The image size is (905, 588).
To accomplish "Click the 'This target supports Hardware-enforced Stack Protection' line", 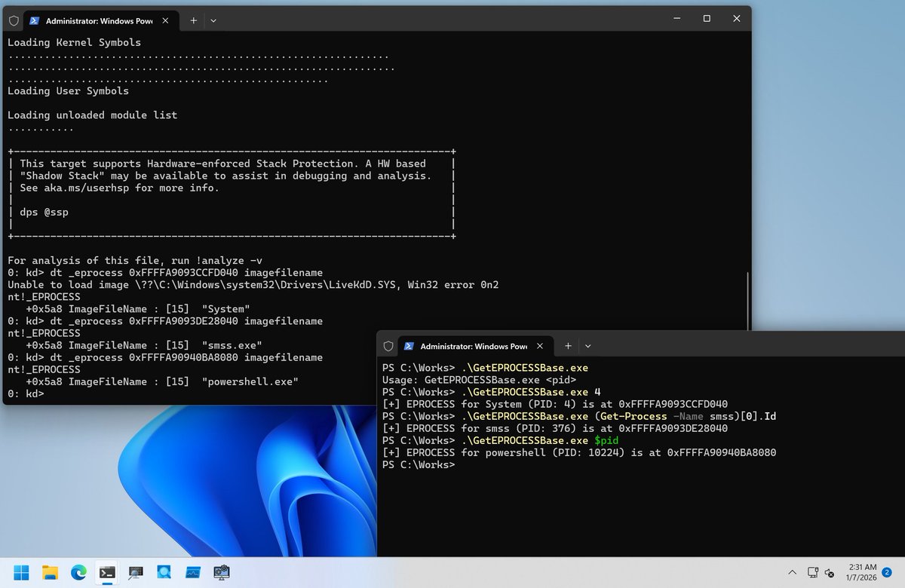I will tap(222, 164).
